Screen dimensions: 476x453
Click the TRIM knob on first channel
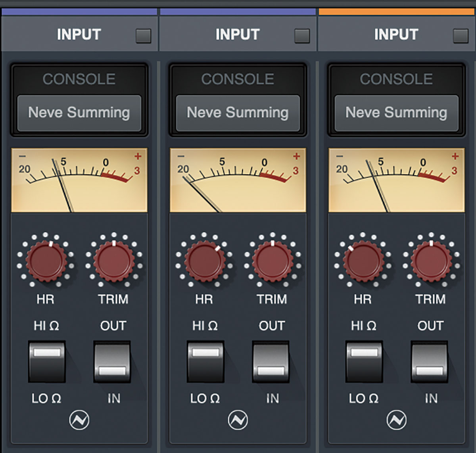click(114, 261)
